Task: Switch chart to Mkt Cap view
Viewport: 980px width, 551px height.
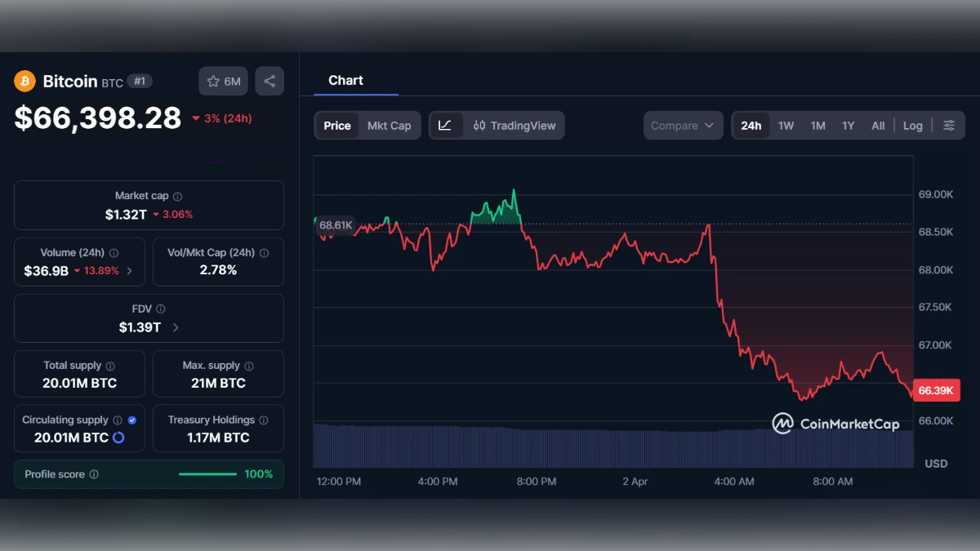Action: click(x=390, y=125)
